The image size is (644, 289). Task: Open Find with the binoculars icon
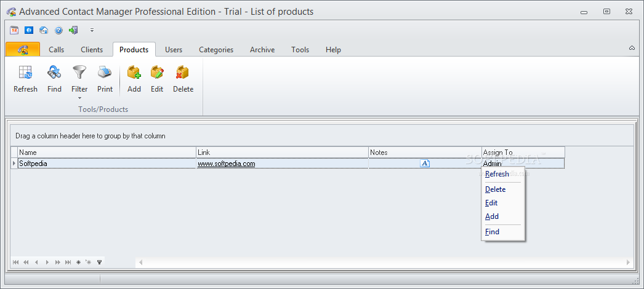(x=54, y=73)
